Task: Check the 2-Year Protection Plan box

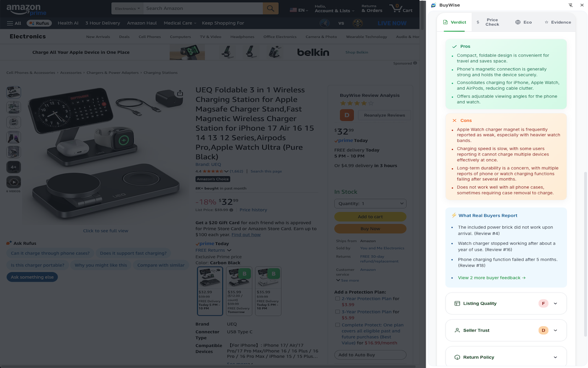Action: click(x=338, y=299)
